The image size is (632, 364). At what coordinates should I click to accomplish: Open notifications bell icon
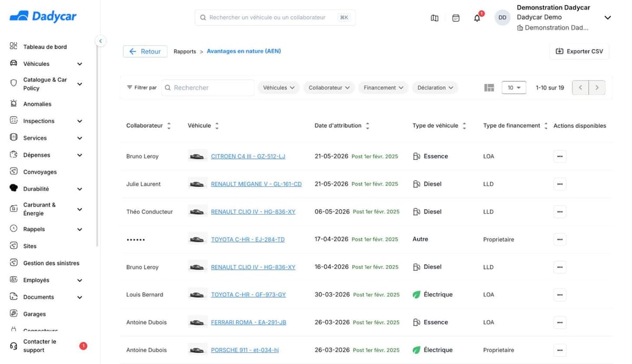(477, 18)
